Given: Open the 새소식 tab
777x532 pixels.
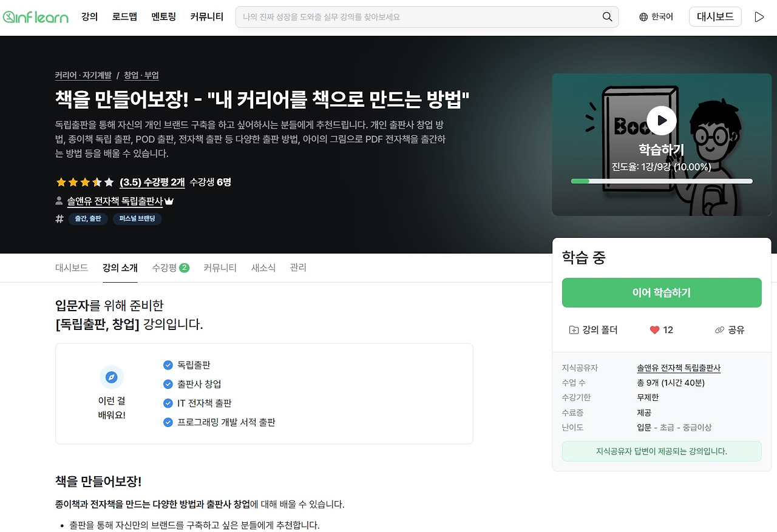Looking at the screenshot, I should coord(263,268).
